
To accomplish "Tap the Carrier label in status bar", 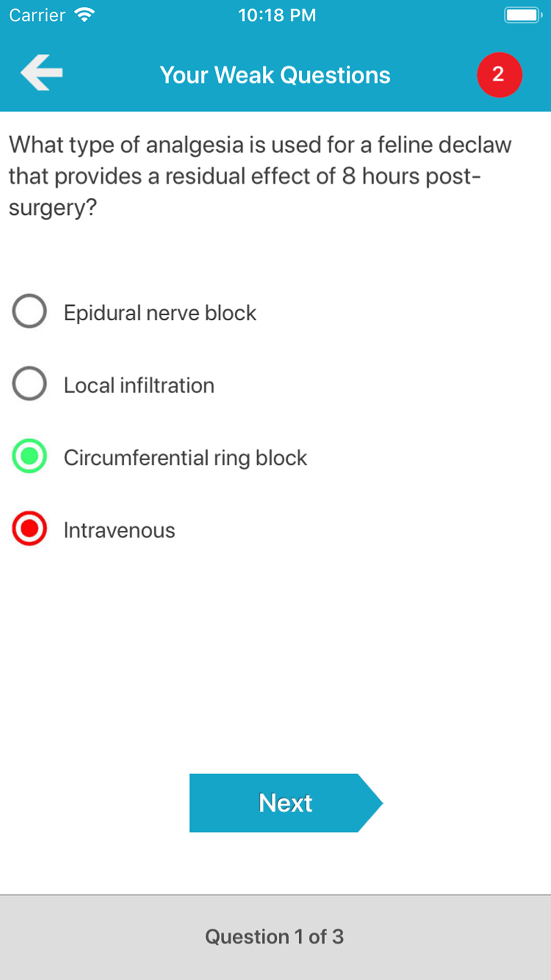I will pos(37,15).
